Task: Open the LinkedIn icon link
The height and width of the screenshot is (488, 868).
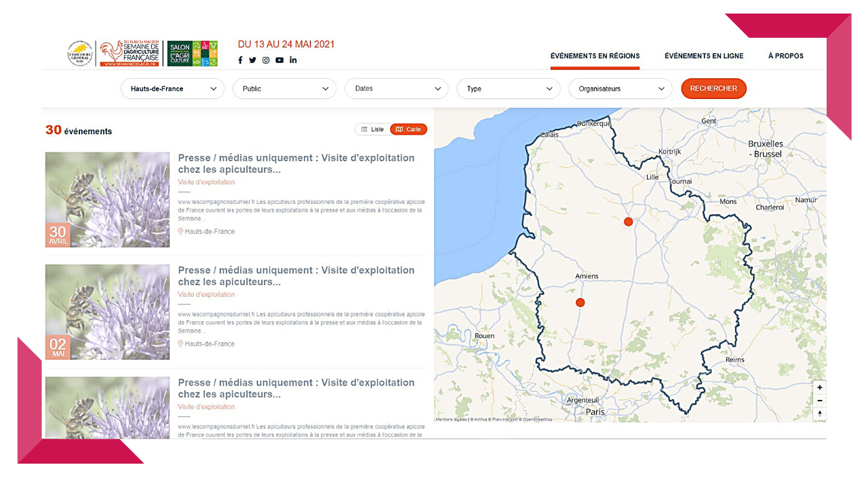Action: (293, 60)
